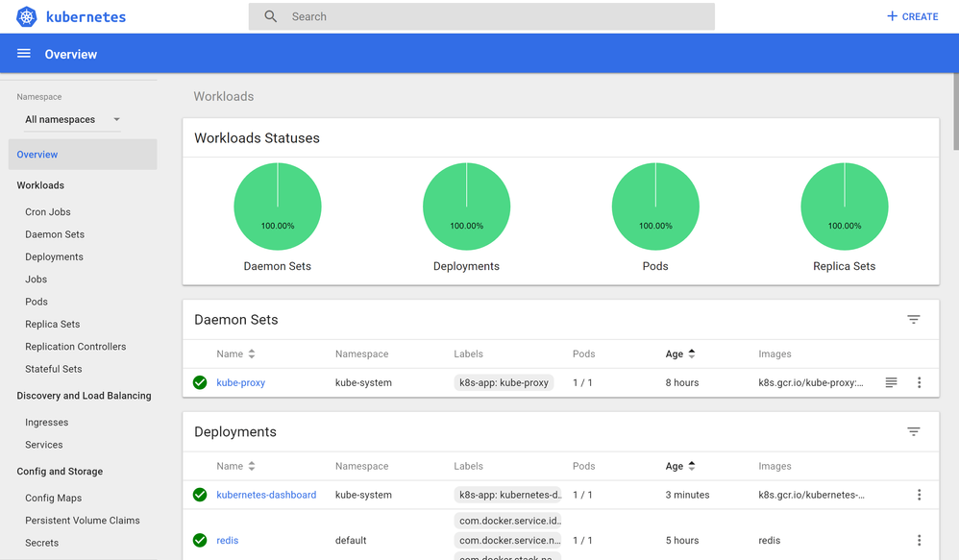
Task: Open Persistent Volume Claims page
Action: [x=82, y=521]
